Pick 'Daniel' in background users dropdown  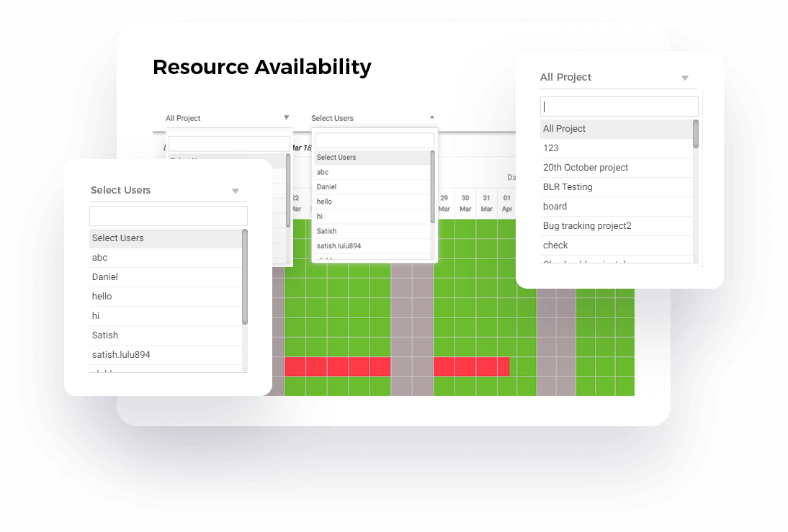tap(372, 187)
